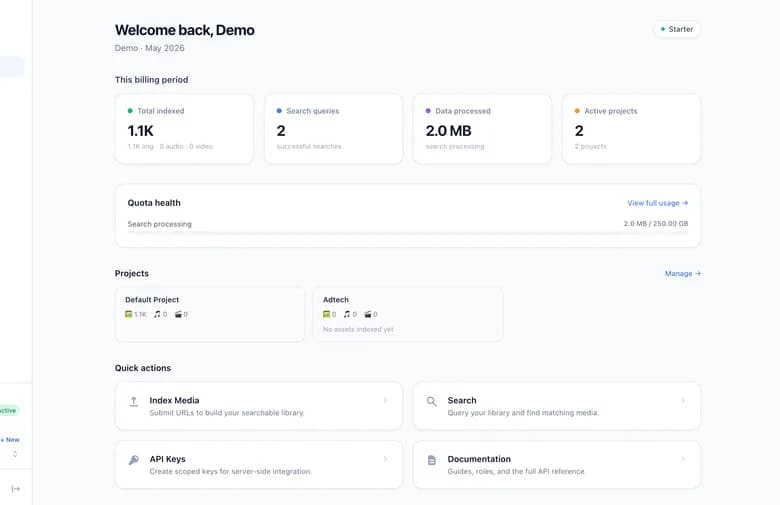Click the blue dot beside Search queries
The height and width of the screenshot is (505, 780).
pyautogui.click(x=279, y=110)
